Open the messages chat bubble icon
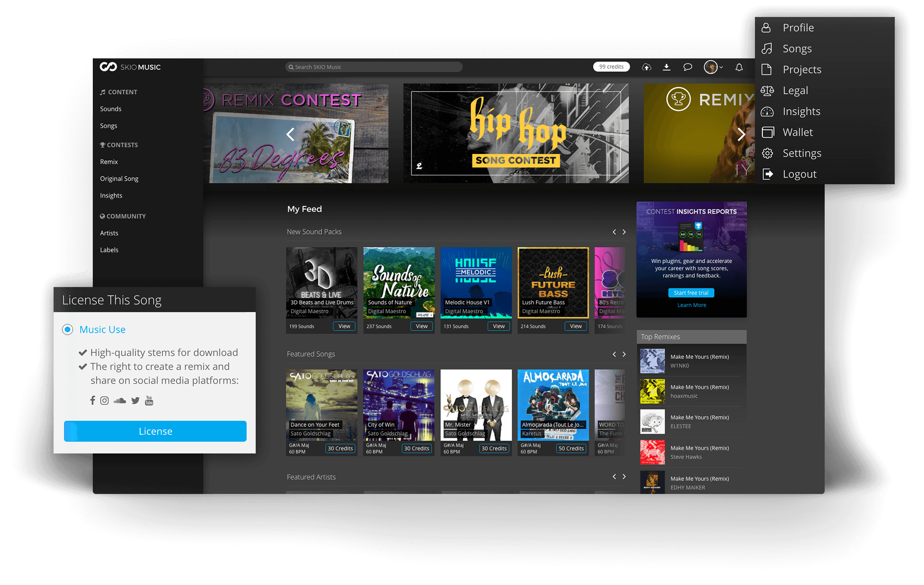This screenshot has height=585, width=924. pyautogui.click(x=687, y=67)
